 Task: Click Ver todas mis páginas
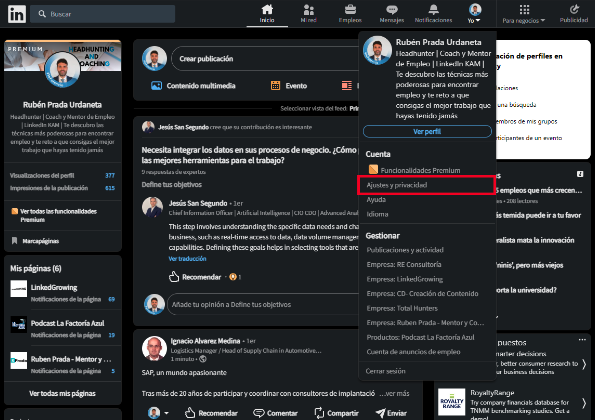coord(63,393)
